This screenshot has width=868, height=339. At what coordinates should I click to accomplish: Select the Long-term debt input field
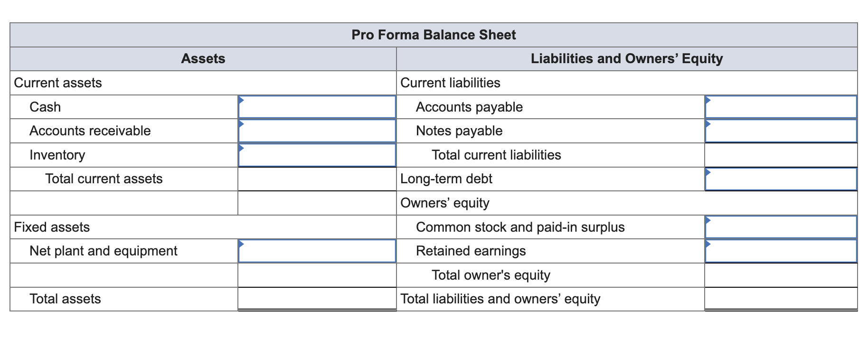(x=781, y=179)
